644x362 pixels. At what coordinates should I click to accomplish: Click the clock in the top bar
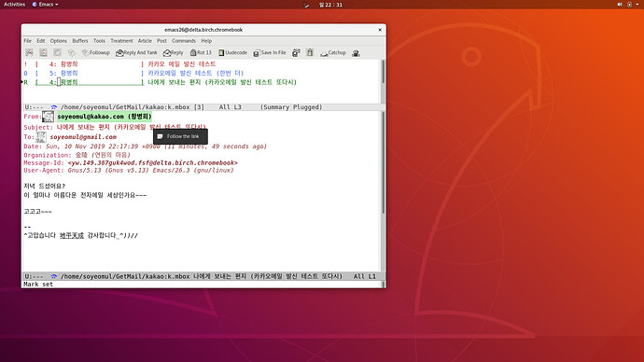[330, 5]
